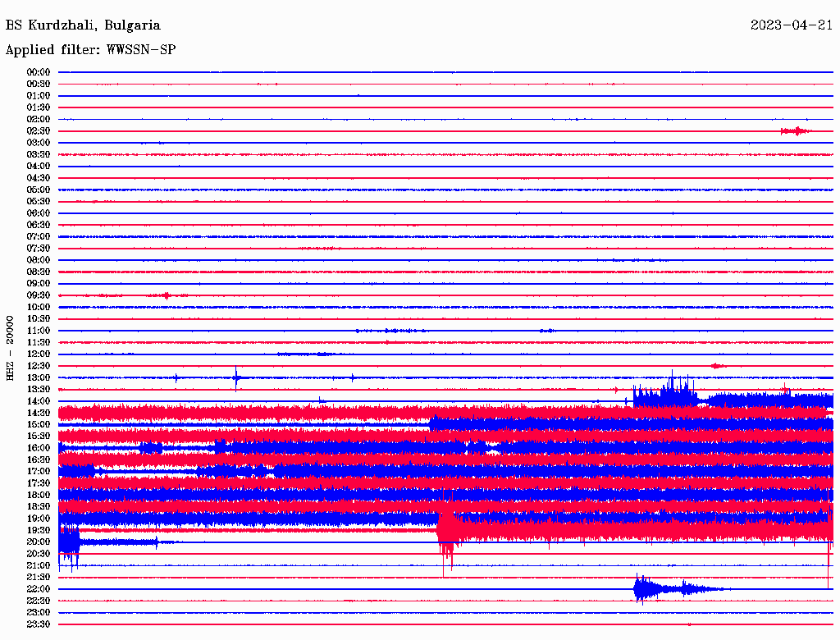Click the 08:30 time label
Viewport: 840px width, 640px height.
39,272
